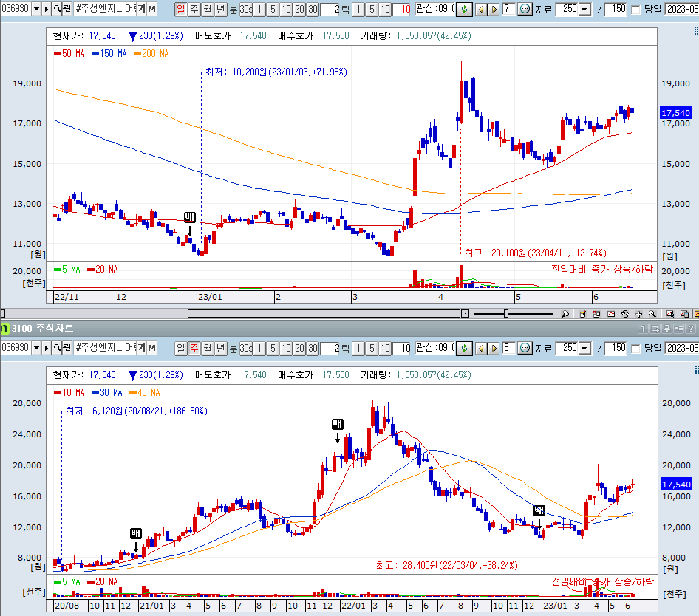The image size is (699, 616).
Task: Click play arrow next to top stock code
Action: 47,9
